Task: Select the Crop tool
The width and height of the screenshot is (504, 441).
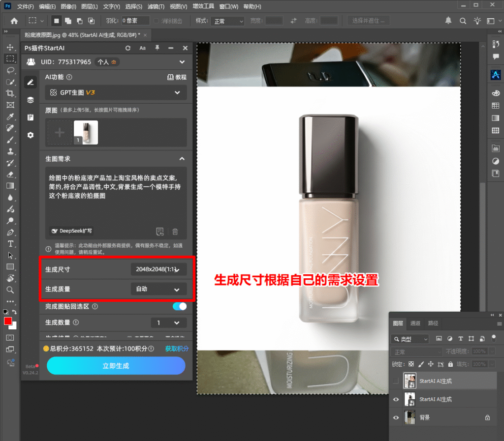Action: coord(10,93)
